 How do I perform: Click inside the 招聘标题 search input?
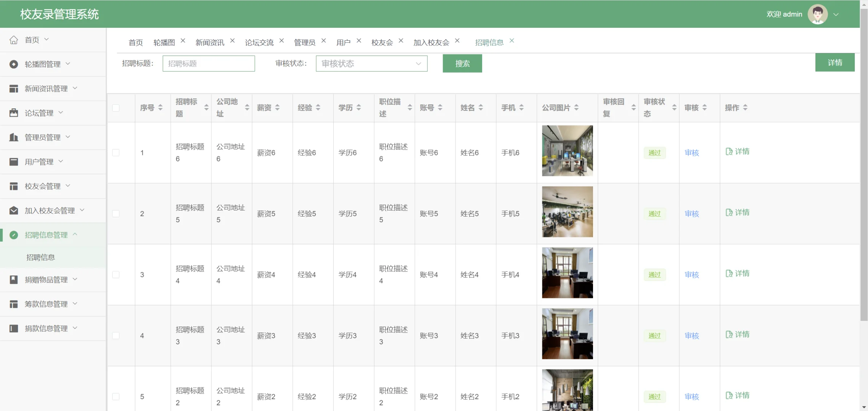[x=208, y=63]
